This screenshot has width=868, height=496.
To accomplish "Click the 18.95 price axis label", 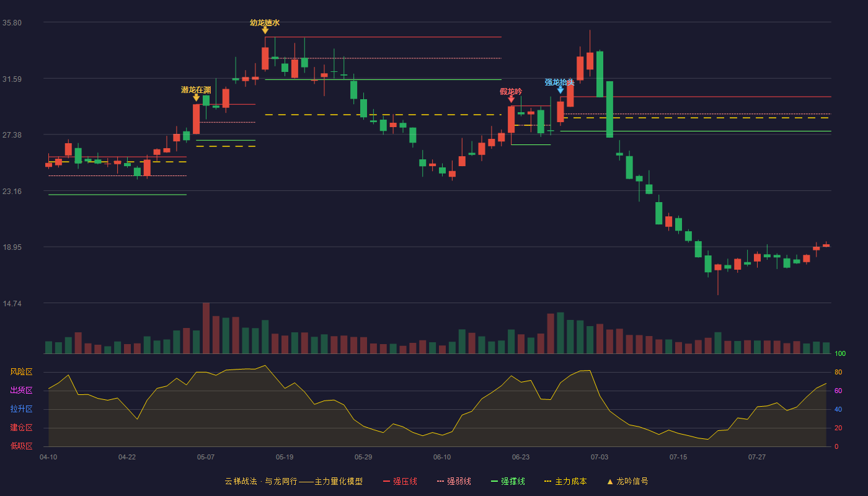I will [x=12, y=247].
